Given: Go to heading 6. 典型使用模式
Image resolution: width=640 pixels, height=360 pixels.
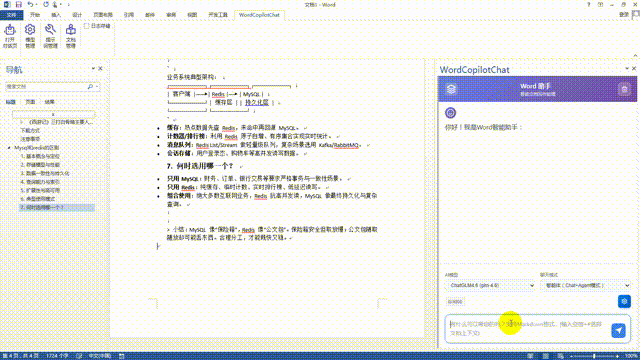Looking at the screenshot, I should tap(38, 199).
